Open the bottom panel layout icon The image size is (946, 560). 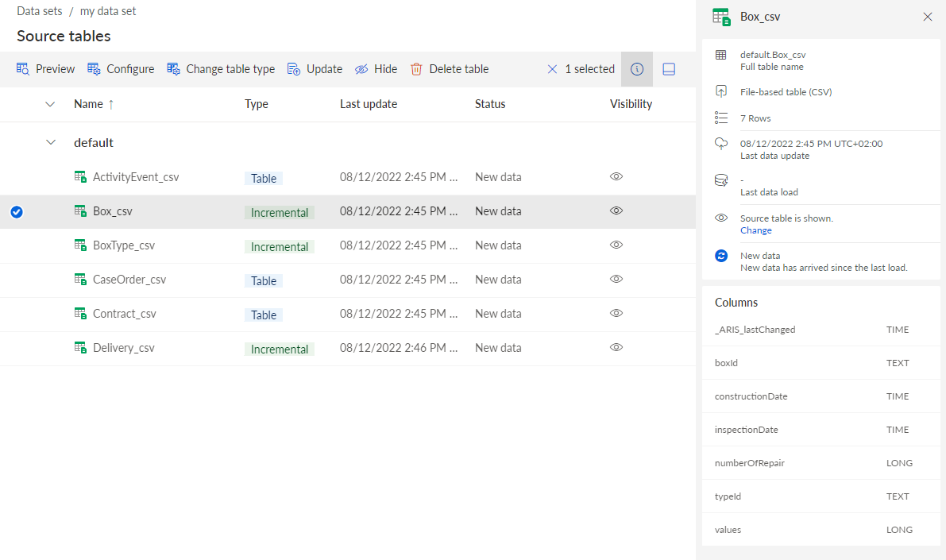tap(669, 69)
